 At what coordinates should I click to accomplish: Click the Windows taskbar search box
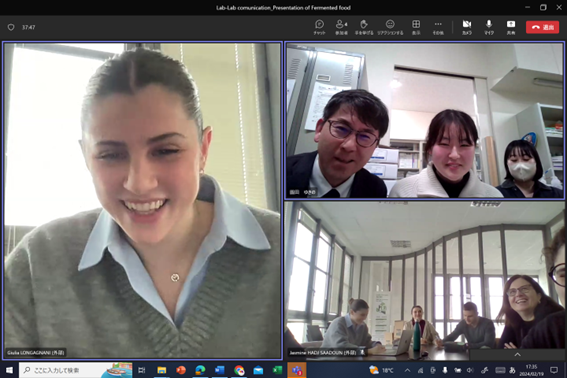point(75,370)
